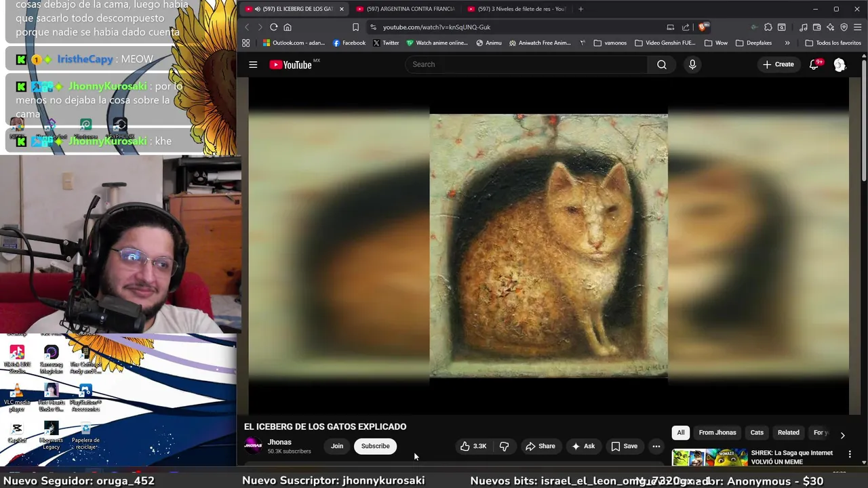Reload the page in the browser
Screen dimensions: 868x488
[273, 27]
